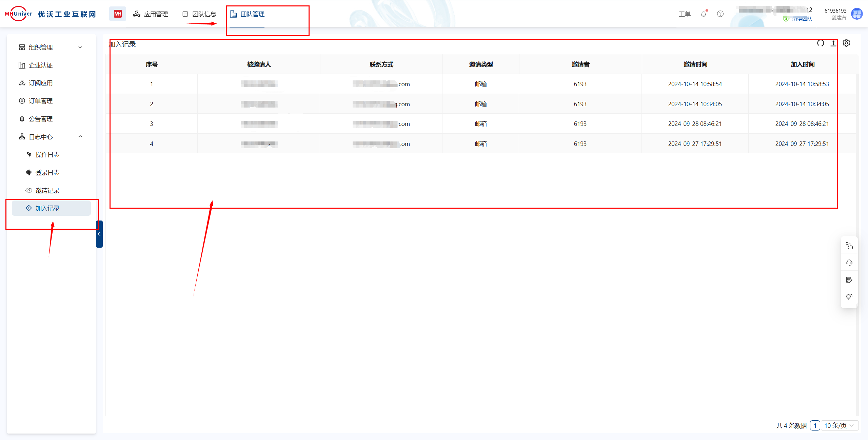Viewport: 868px width, 440px height.
Task: Click the refresh icon above the table
Action: coord(821,43)
